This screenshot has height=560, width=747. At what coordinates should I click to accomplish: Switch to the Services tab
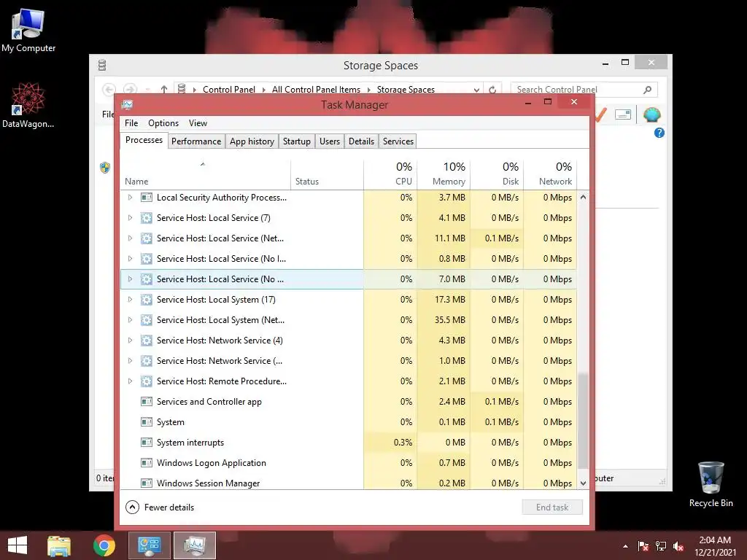pyautogui.click(x=398, y=141)
